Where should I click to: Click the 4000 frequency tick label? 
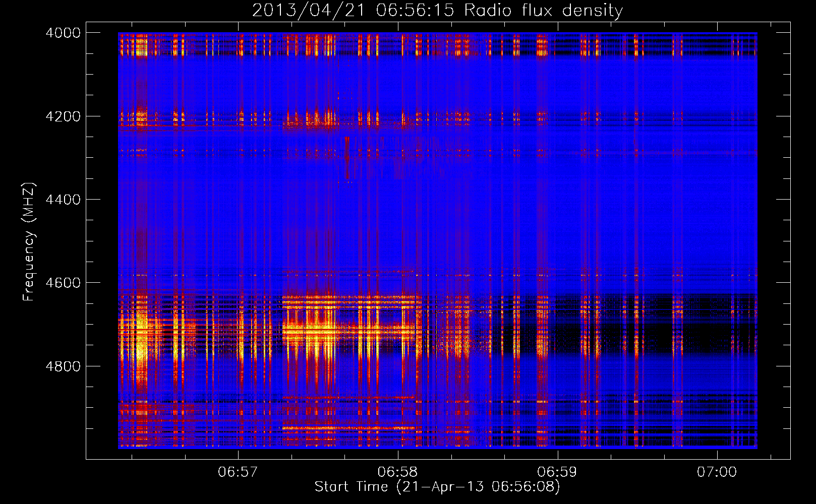(x=63, y=33)
